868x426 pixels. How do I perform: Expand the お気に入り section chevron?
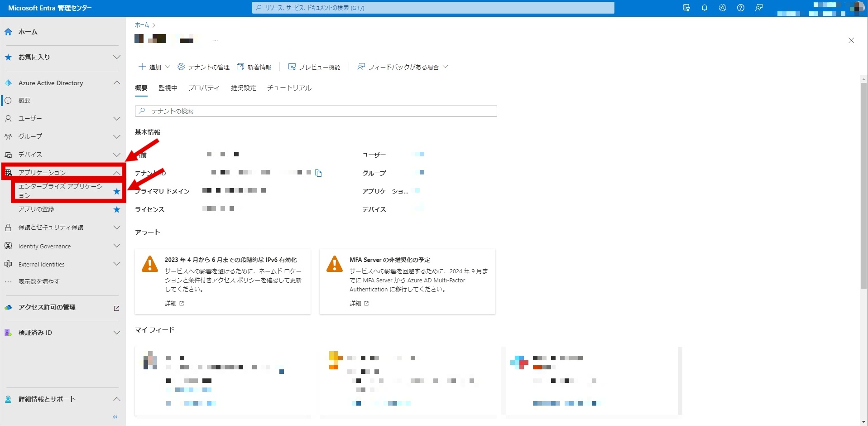point(117,57)
